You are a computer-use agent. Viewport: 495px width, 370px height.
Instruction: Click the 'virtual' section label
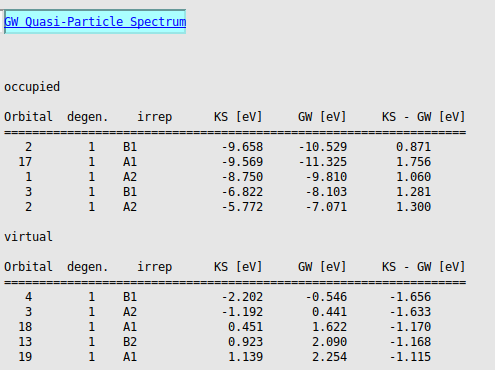[x=28, y=237]
